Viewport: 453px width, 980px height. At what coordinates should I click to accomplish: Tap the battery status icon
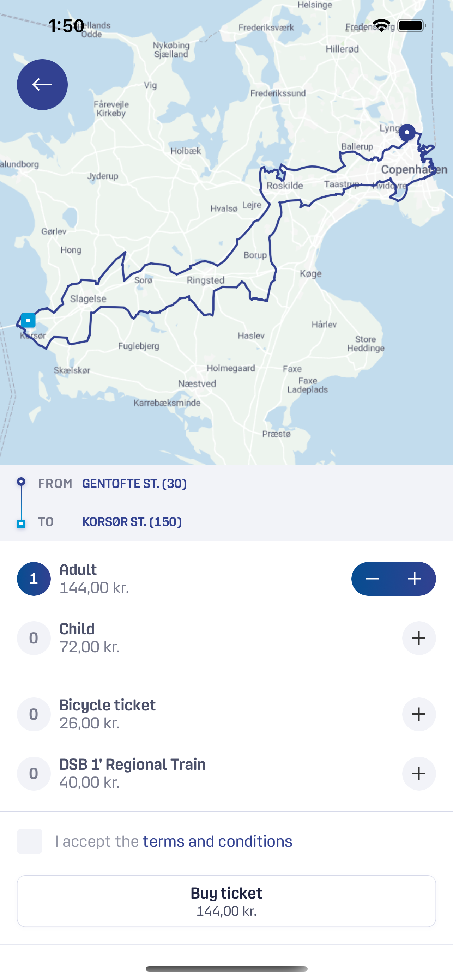(411, 26)
